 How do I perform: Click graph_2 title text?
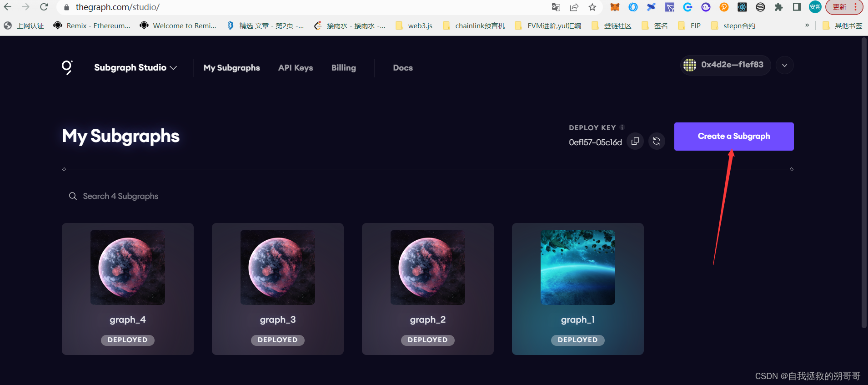[x=428, y=319]
